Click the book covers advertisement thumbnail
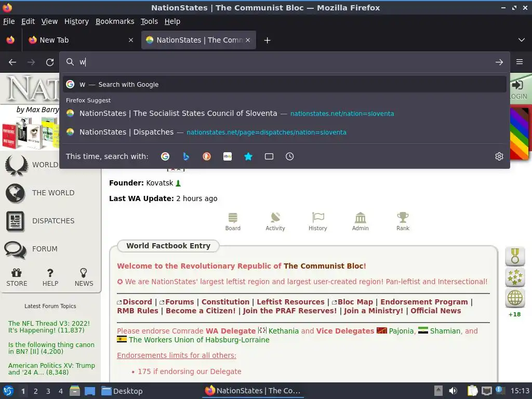This screenshot has width=532, height=399. coord(30,132)
